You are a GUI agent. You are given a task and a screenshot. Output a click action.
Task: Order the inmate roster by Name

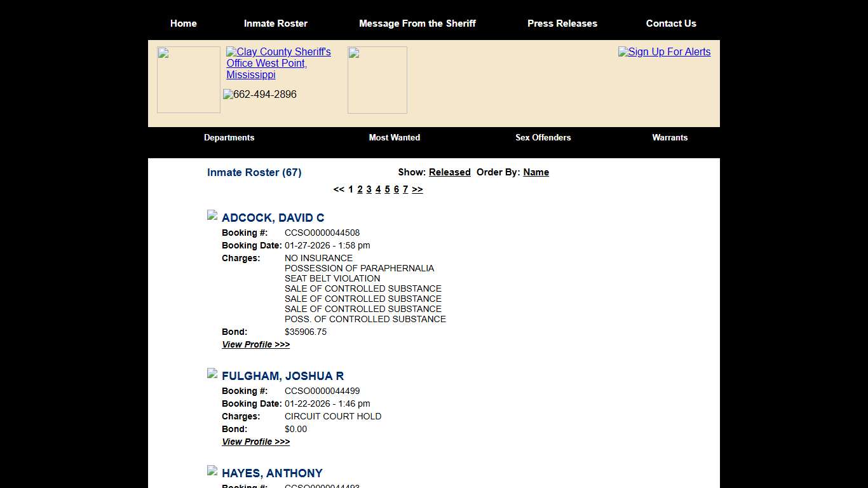pos(536,172)
